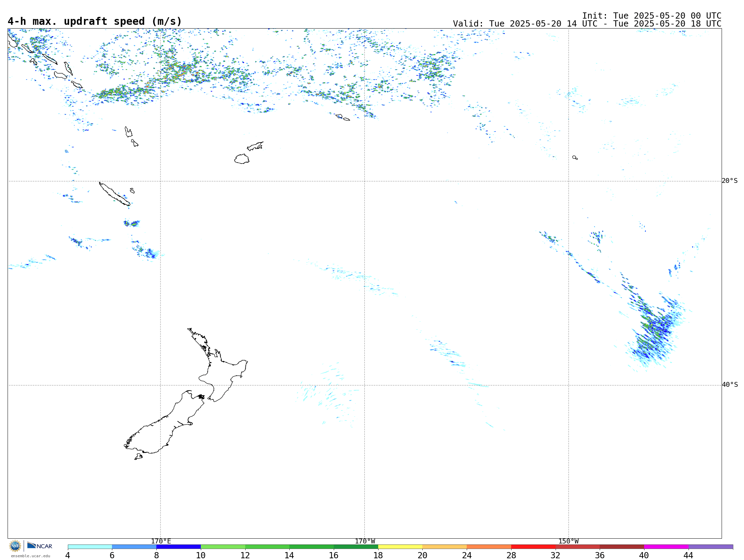This screenshot has width=744, height=560.
Task: Click the colorbar tick label 24
Action: tap(467, 555)
